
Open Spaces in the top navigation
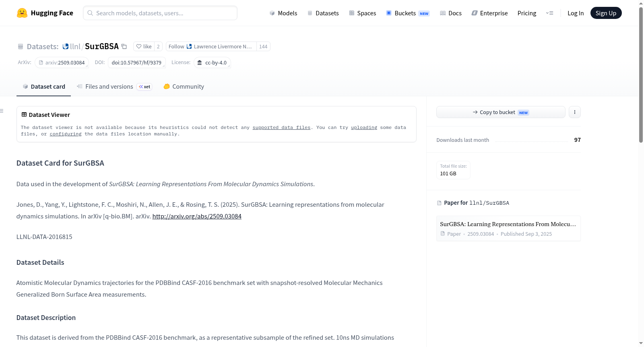(x=362, y=13)
